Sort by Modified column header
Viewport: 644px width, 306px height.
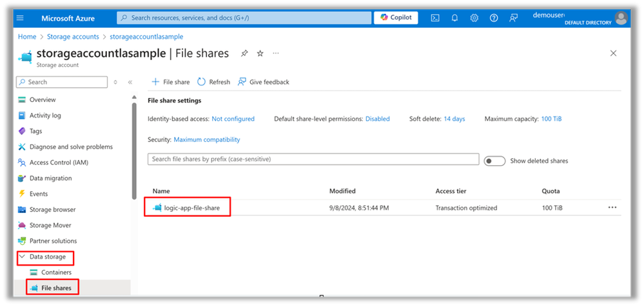click(x=342, y=191)
